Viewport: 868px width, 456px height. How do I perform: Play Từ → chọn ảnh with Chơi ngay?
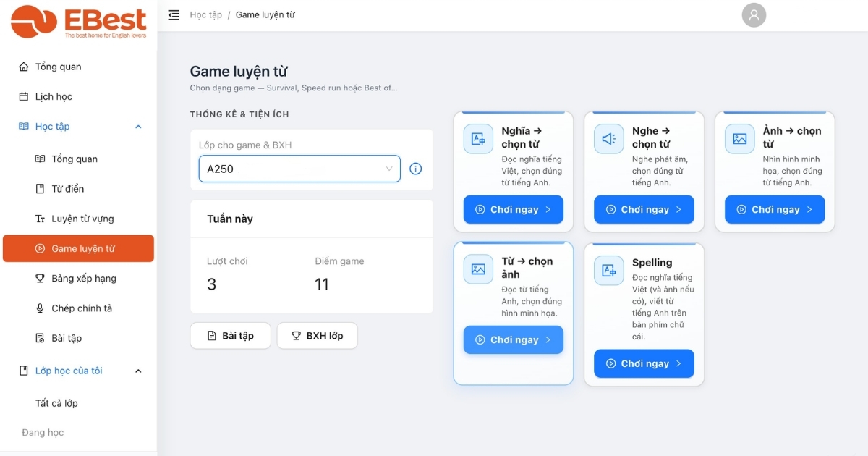click(514, 339)
